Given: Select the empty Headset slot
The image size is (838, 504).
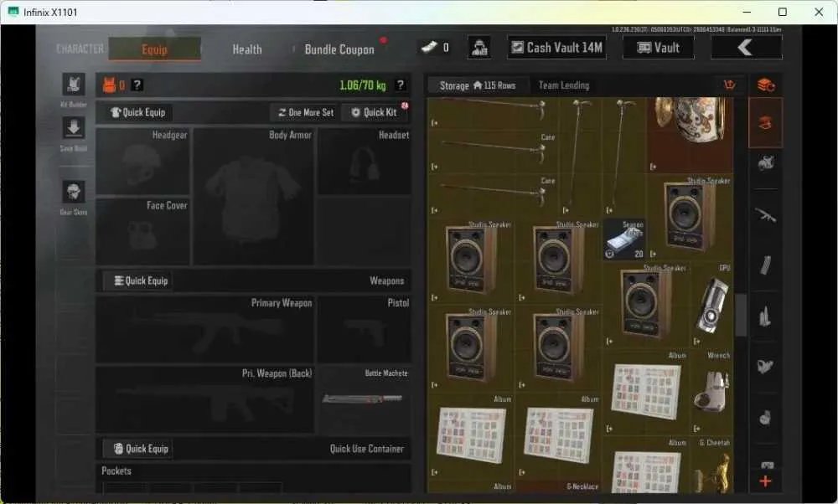Looking at the screenshot, I should point(364,162).
